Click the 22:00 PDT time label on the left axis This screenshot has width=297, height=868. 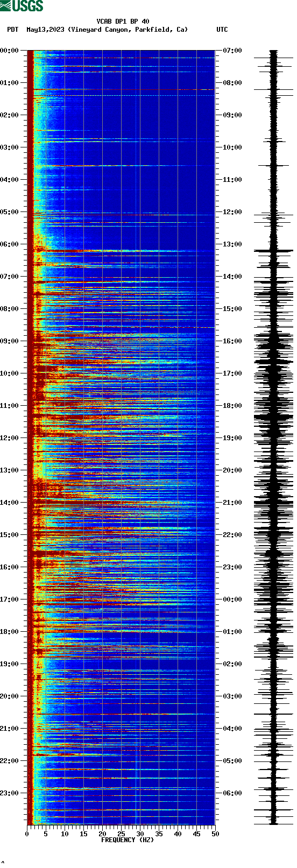tap(9, 761)
